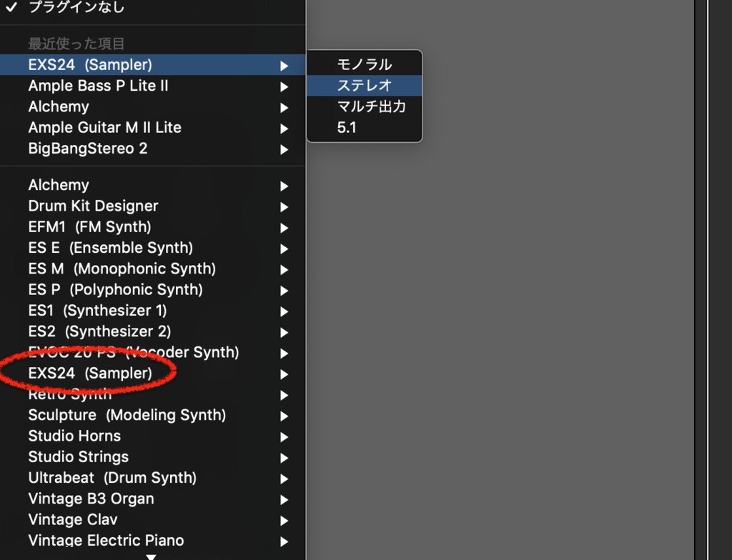Select Ultrabeat (Drum Synth)
The image size is (732, 560).
point(153,478)
